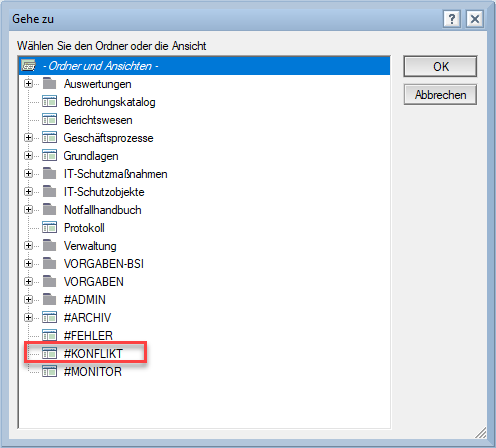Expand the VORGABEN-BSI folder
The width and height of the screenshot is (496, 448).
tap(28, 264)
